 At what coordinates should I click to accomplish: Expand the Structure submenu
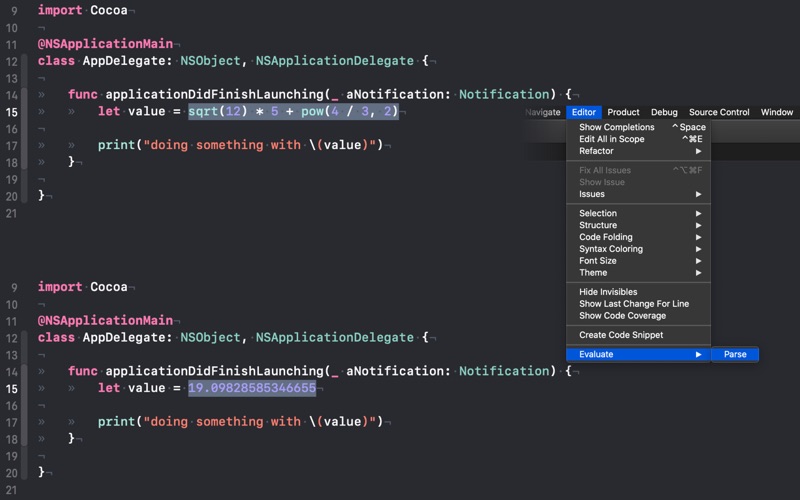638,225
